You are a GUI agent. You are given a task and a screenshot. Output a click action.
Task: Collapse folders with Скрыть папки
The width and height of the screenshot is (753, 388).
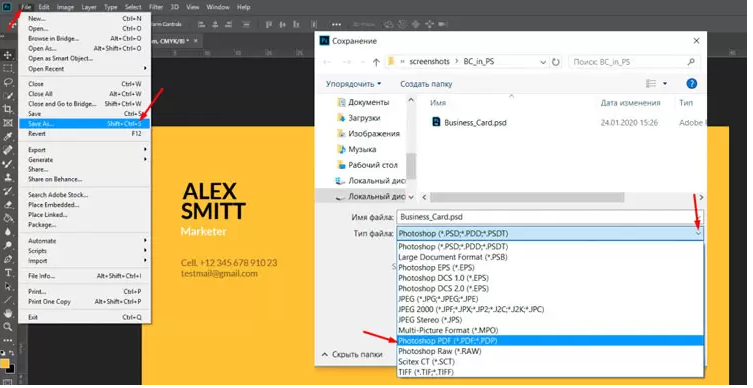(353, 354)
